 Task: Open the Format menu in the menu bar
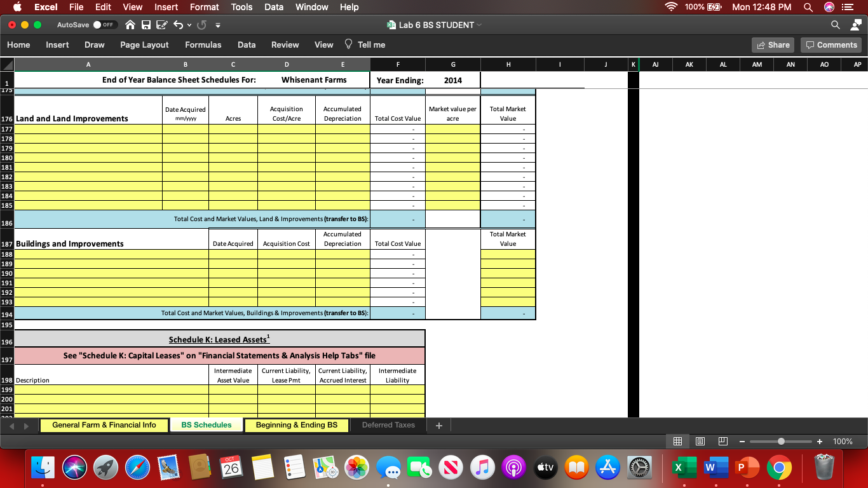click(204, 7)
